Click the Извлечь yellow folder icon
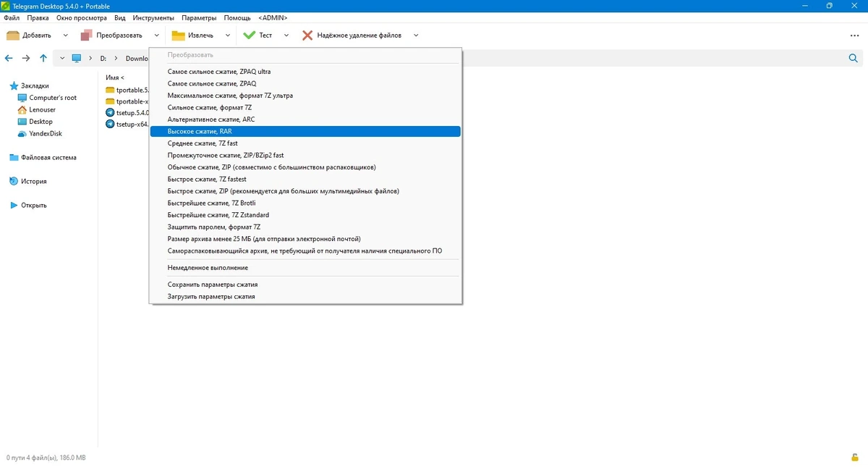Viewport: 868px width, 467px height. [x=178, y=35]
